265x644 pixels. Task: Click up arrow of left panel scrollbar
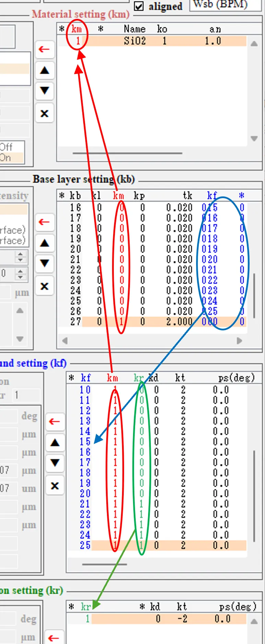point(20,311)
